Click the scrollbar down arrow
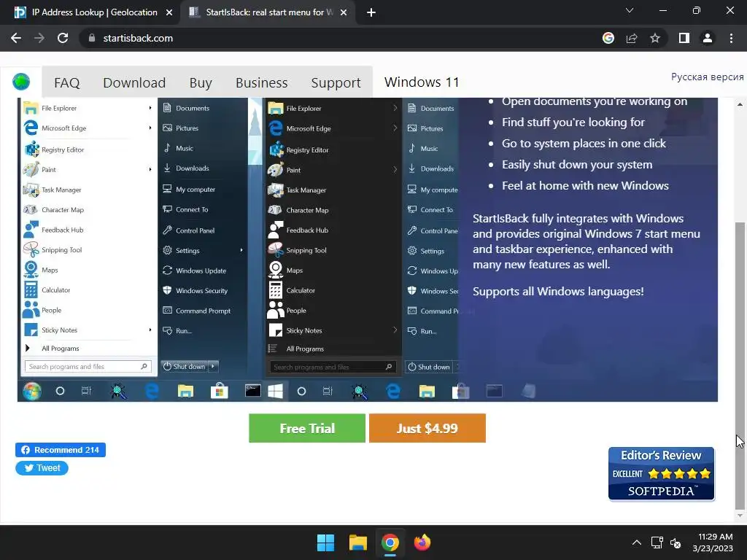Screen dimensions: 747x560 [740, 516]
